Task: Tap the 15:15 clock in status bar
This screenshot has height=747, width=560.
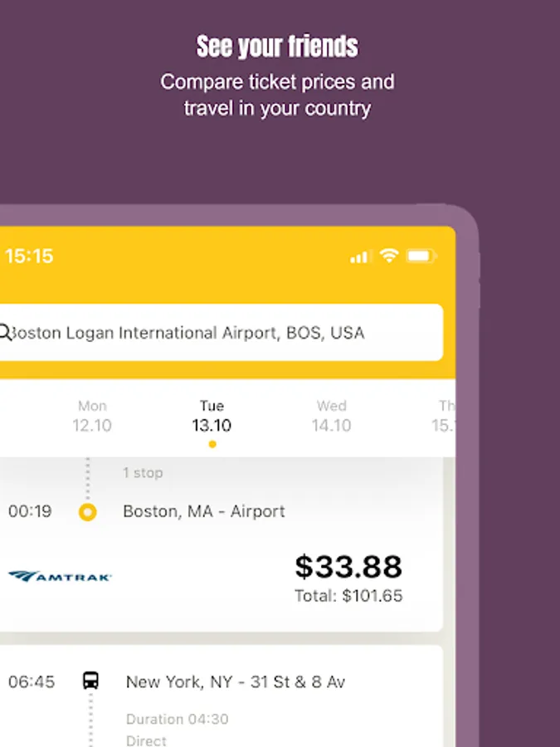Action: click(x=30, y=256)
